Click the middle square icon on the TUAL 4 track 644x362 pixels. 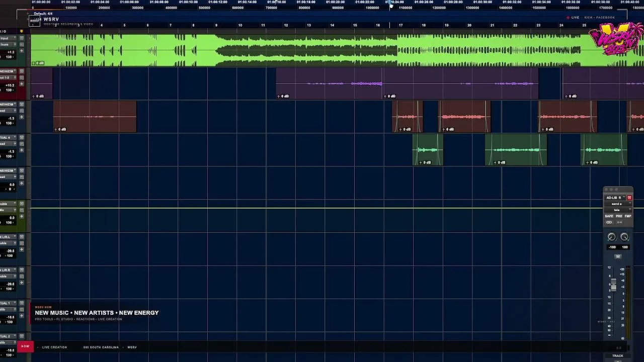coord(22,144)
